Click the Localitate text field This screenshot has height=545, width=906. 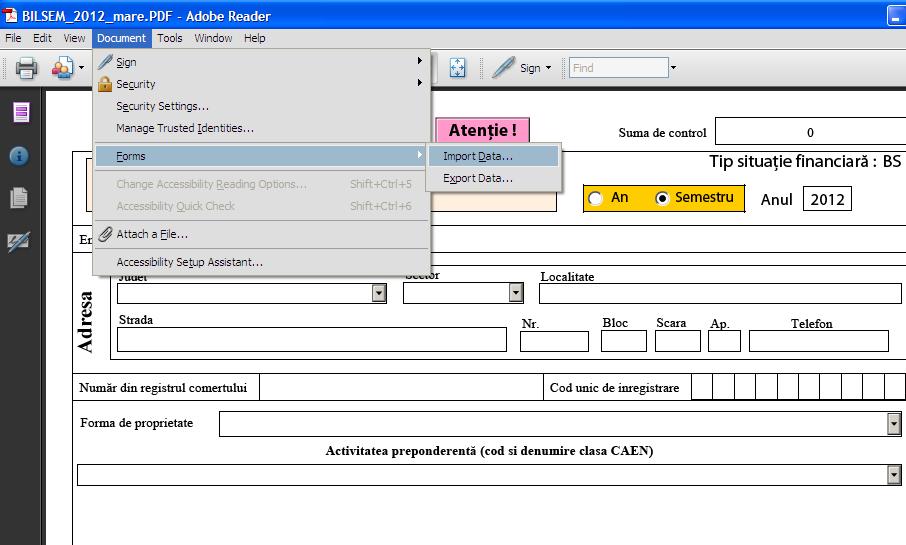[x=720, y=293]
